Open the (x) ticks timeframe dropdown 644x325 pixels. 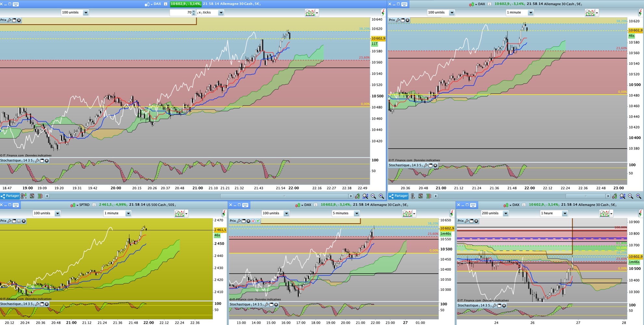click(221, 13)
